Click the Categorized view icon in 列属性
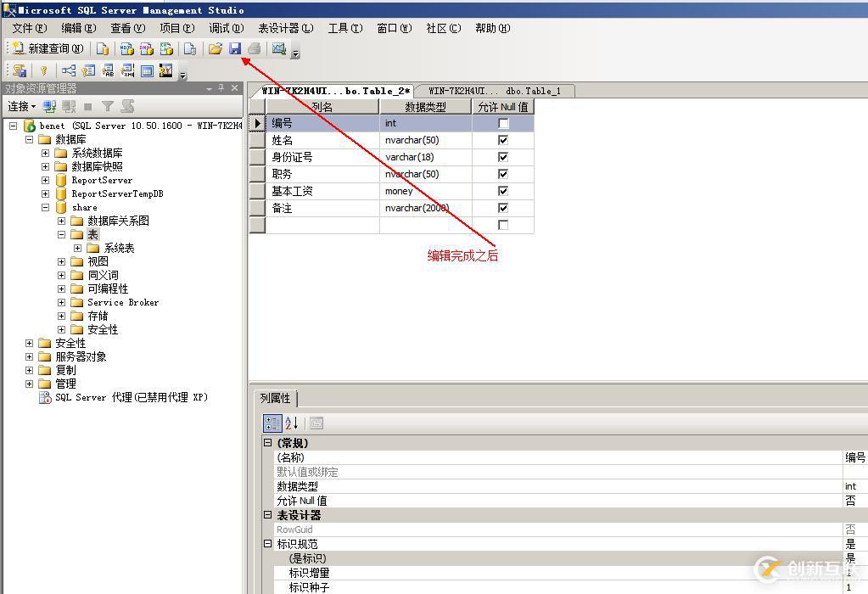Screen dimensions: 868x594 tap(272, 423)
